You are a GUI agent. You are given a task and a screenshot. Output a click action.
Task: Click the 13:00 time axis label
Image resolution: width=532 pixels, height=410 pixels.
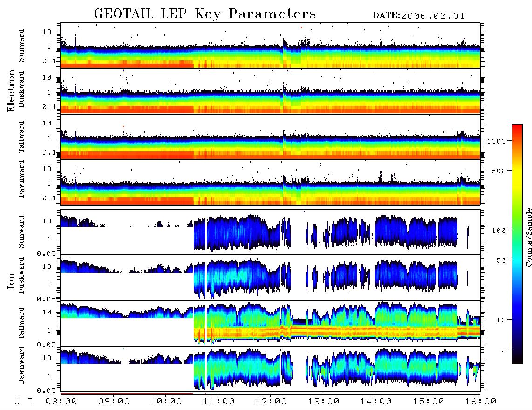[x=324, y=402]
